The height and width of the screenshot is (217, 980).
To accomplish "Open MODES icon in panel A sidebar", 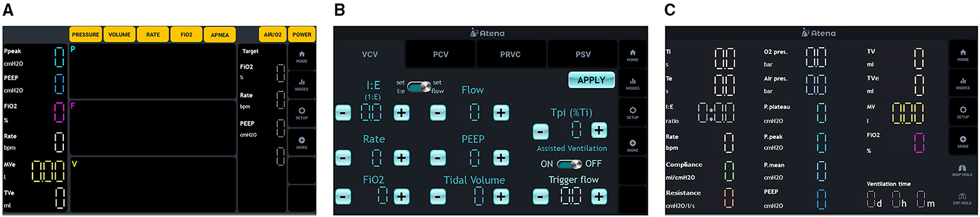I will [301, 85].
